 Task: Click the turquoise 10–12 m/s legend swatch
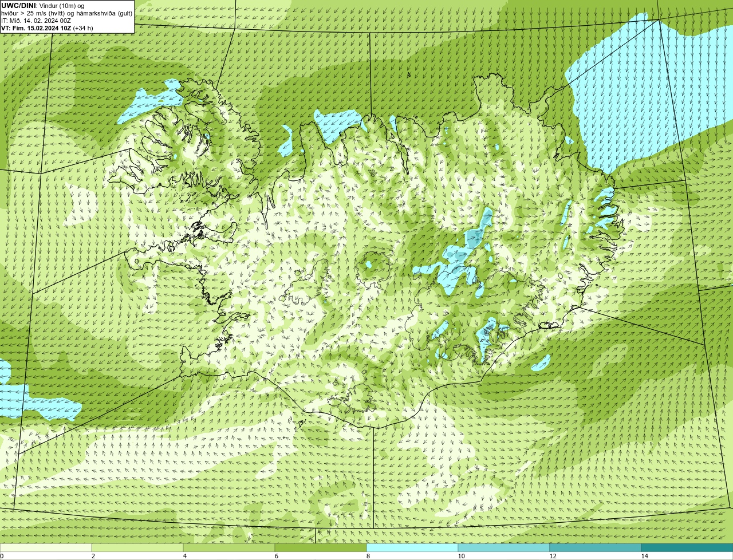(504, 547)
